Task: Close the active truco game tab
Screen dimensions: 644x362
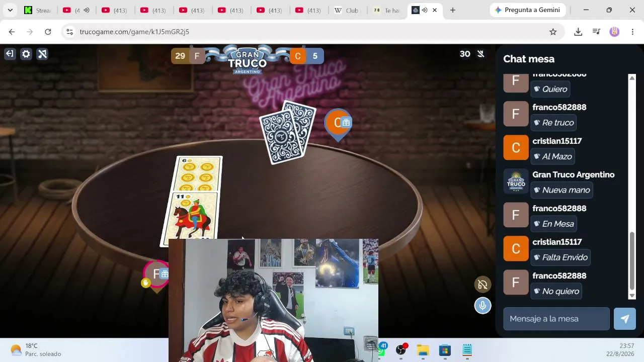Action: point(435,10)
